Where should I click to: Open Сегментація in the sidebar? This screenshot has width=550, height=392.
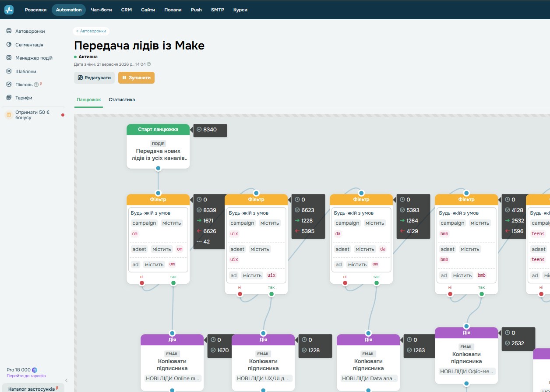coord(29,45)
